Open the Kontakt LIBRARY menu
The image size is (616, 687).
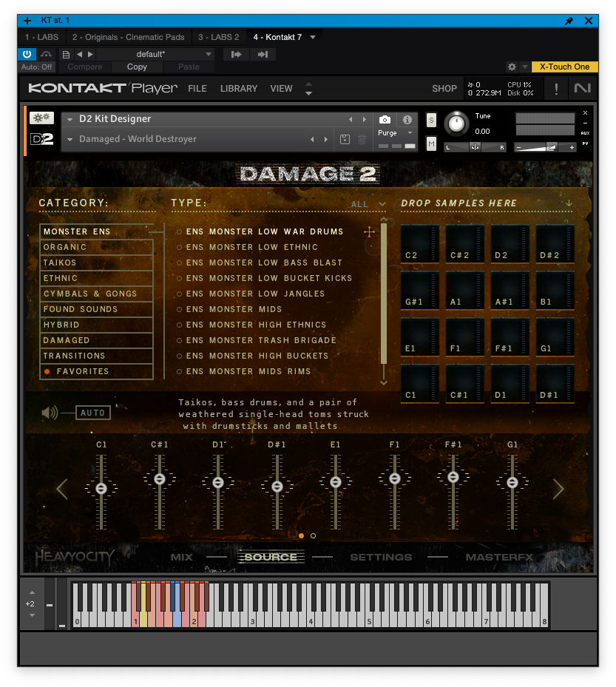[x=239, y=89]
